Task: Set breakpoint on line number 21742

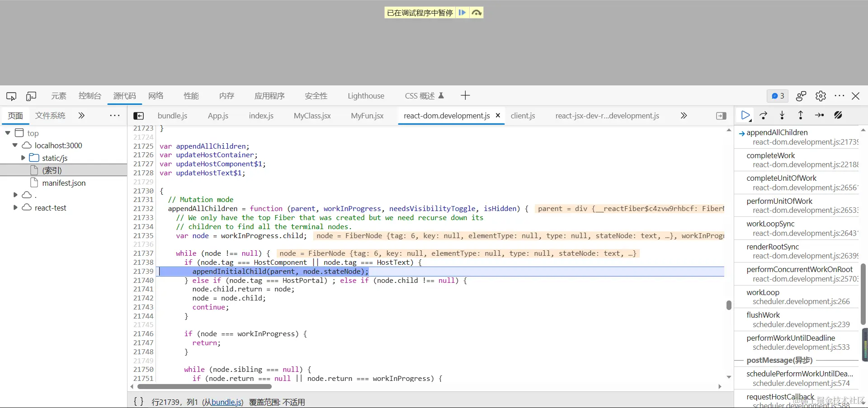Action: (x=143, y=298)
